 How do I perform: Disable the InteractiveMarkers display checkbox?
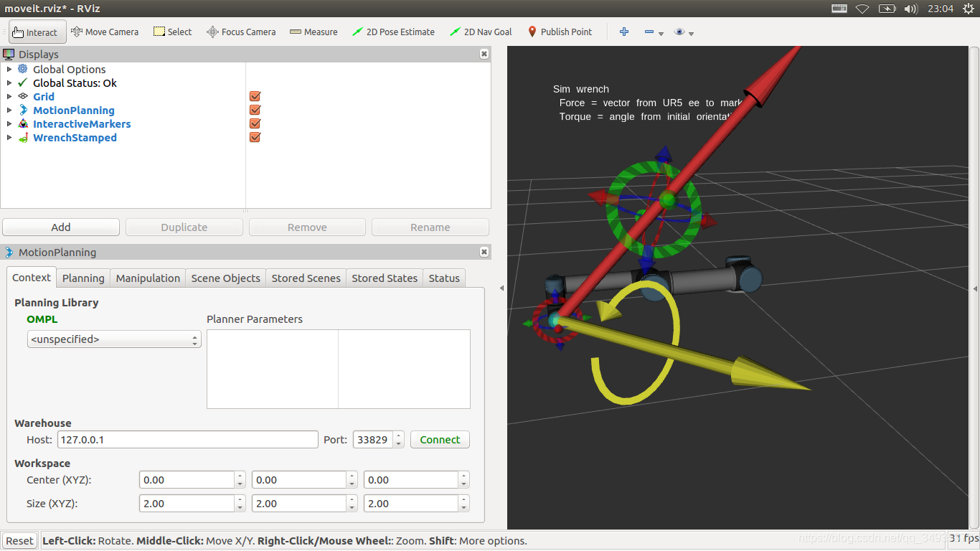[255, 123]
